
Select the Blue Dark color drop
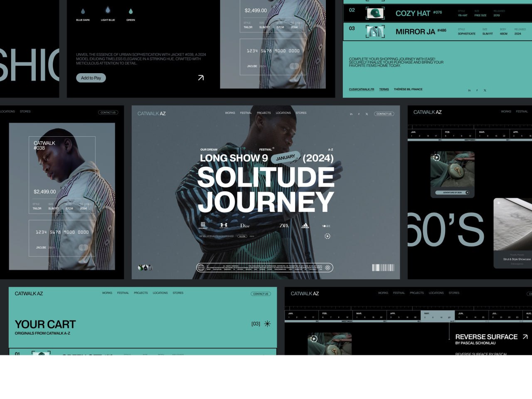pos(83,11)
